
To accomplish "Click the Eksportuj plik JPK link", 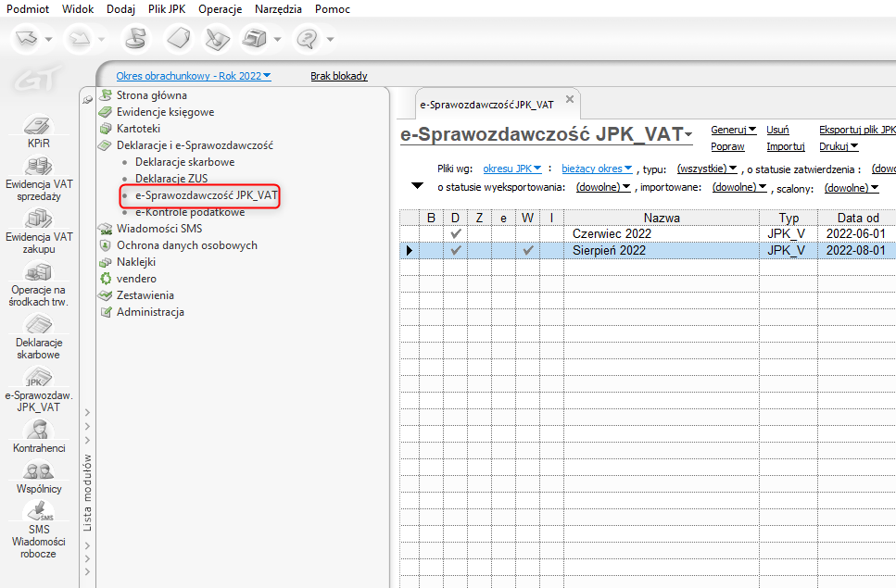I will pos(857,130).
